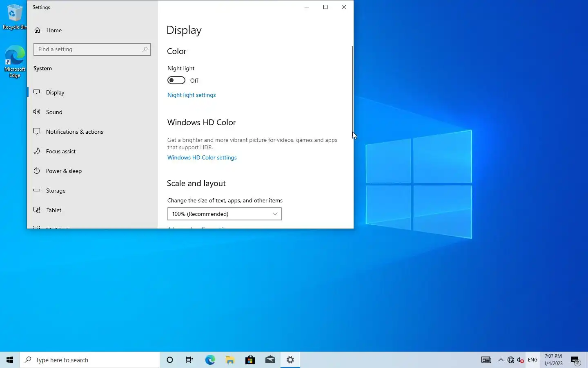Open the 100% (Recommended) scale dropdown
Viewport: 588px width, 368px height.
coord(225,214)
